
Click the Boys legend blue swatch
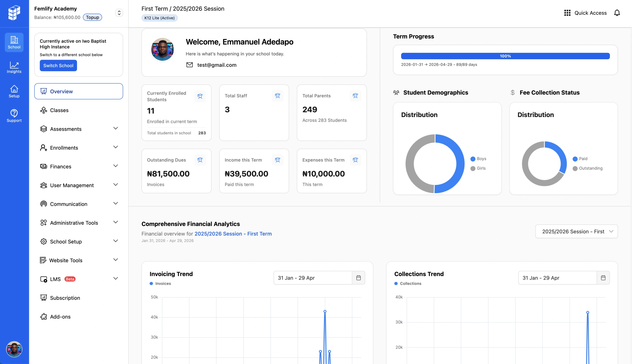point(473,159)
